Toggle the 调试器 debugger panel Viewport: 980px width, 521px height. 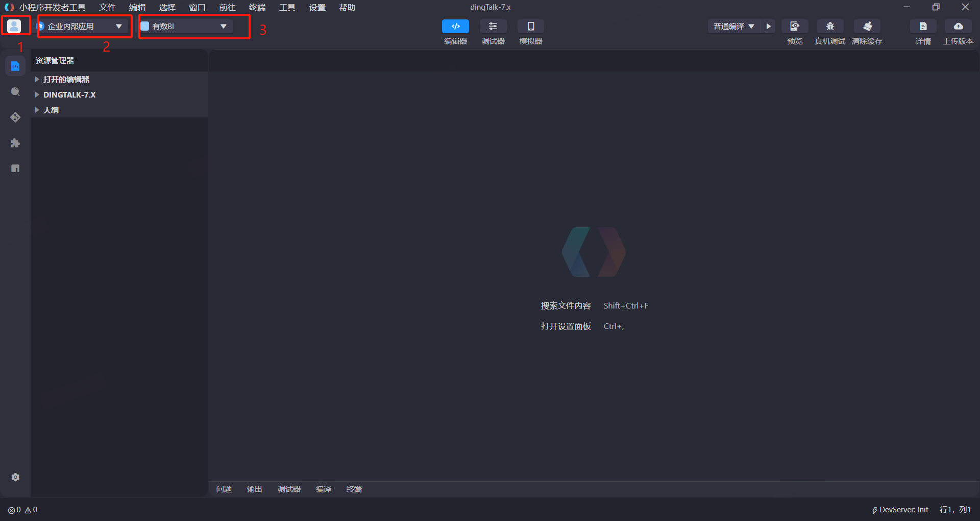(493, 27)
